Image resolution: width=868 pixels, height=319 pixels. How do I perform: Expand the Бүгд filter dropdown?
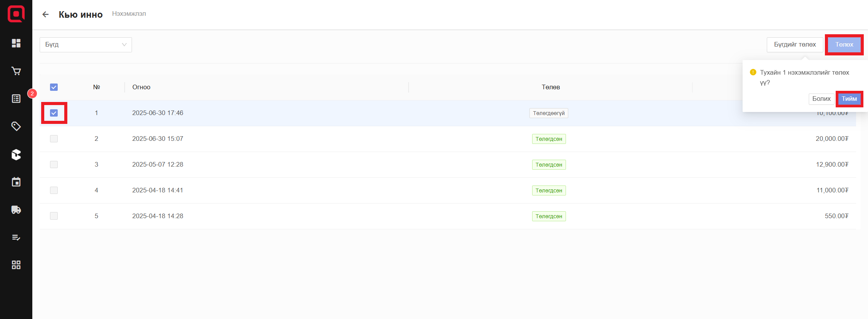pos(85,45)
